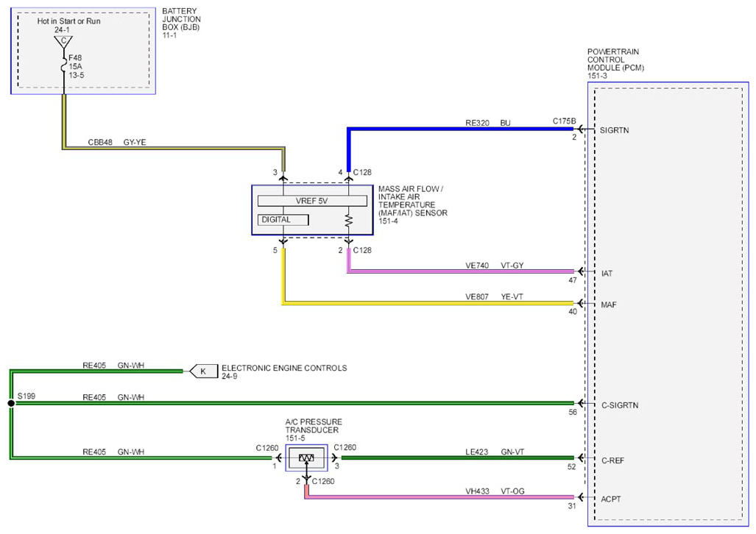The width and height of the screenshot is (756, 534).
Task: Click the C175B connector label
Action: (564, 121)
